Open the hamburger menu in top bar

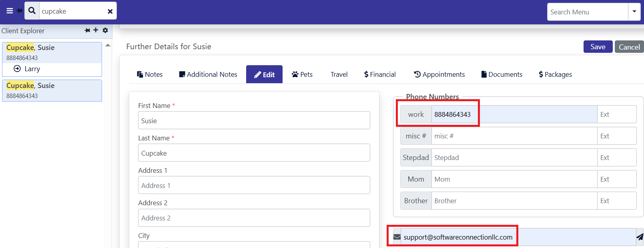[10, 11]
